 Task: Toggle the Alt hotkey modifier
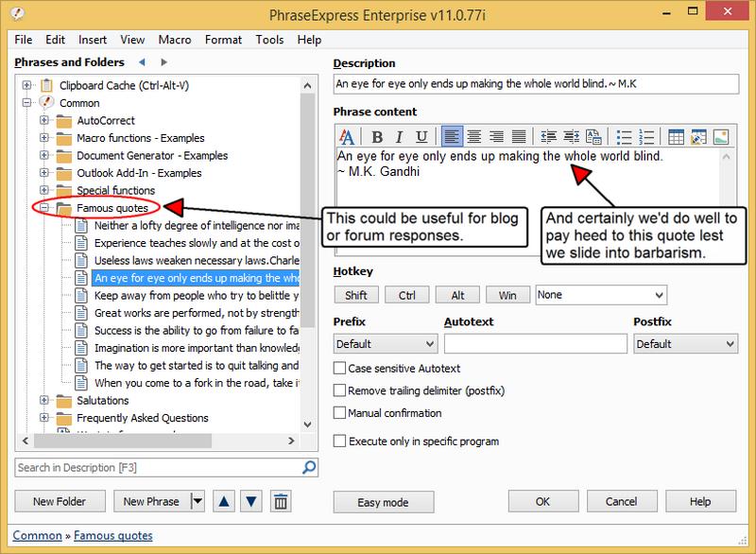coord(457,295)
